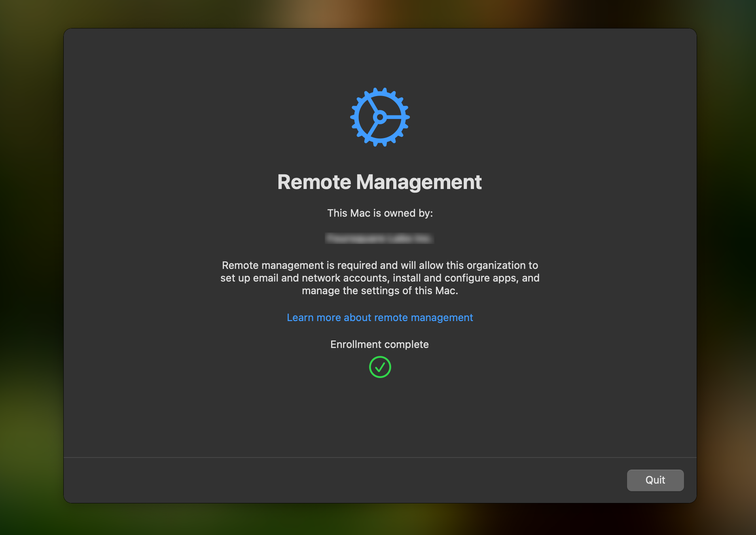
Task: Click the blue gear Remote Management icon
Action: [x=379, y=117]
